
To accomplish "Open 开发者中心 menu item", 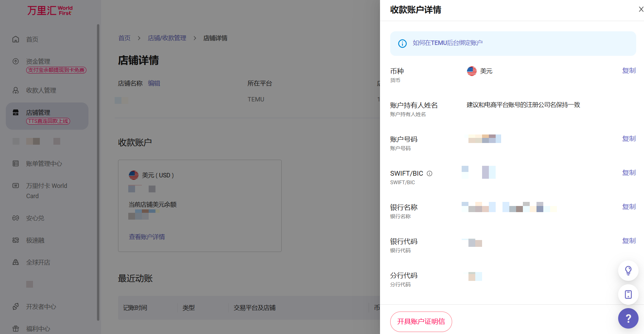I will [41, 306].
